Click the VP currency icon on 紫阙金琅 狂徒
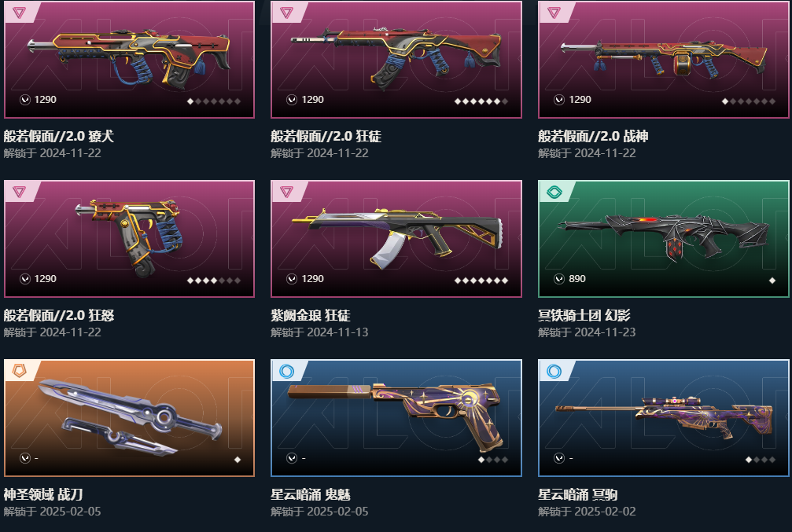 (292, 279)
